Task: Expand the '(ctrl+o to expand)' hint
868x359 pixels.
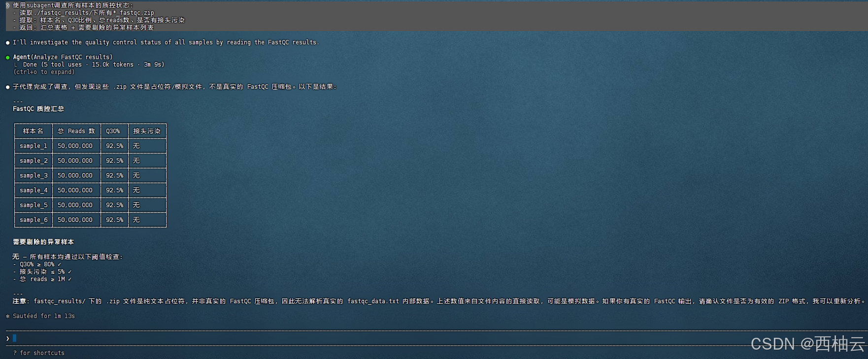Action: (44, 72)
